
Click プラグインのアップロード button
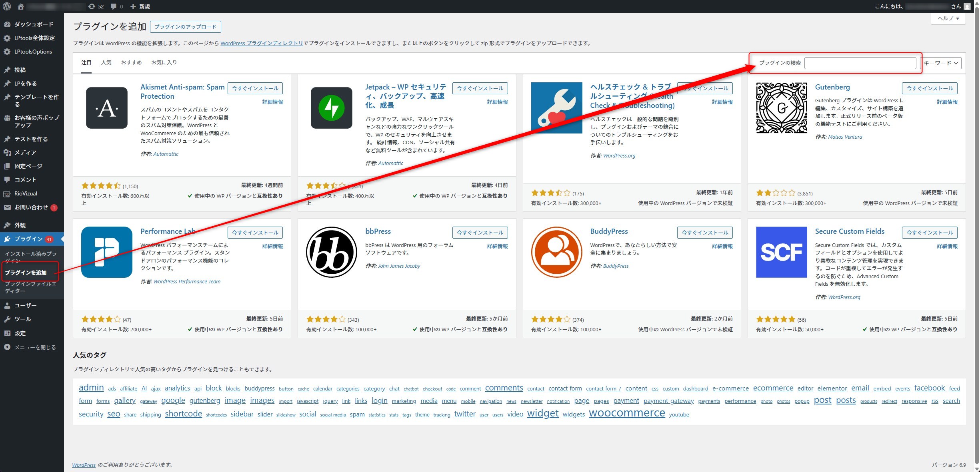click(185, 27)
